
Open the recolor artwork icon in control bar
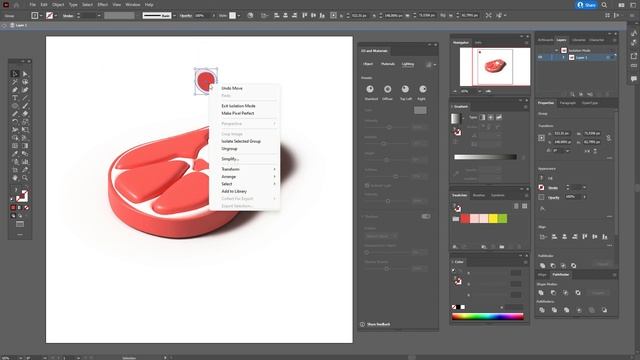[250, 16]
